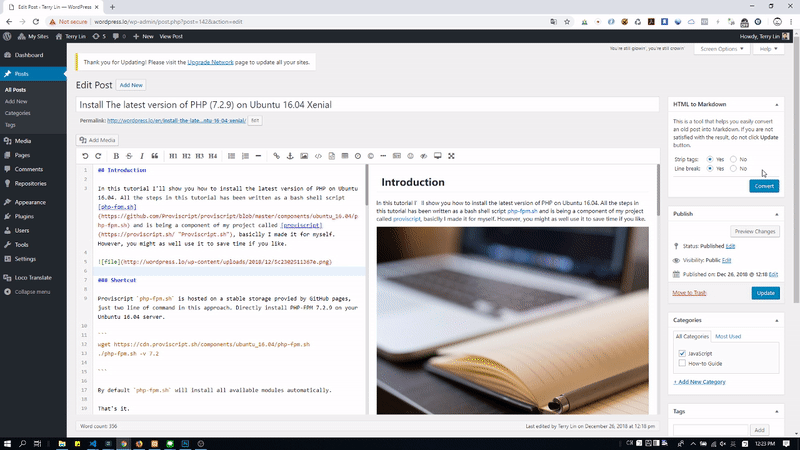Set Line break to No
800x450 pixels.
pyautogui.click(x=733, y=168)
